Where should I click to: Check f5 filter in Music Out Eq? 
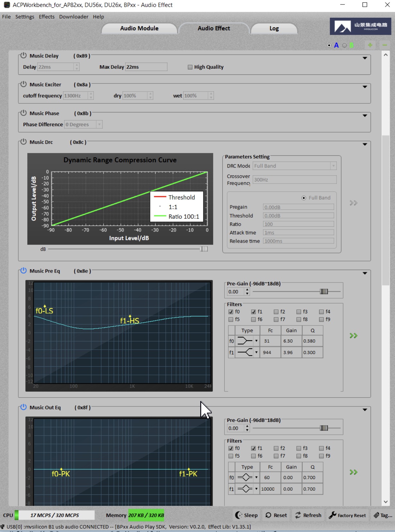(x=231, y=456)
